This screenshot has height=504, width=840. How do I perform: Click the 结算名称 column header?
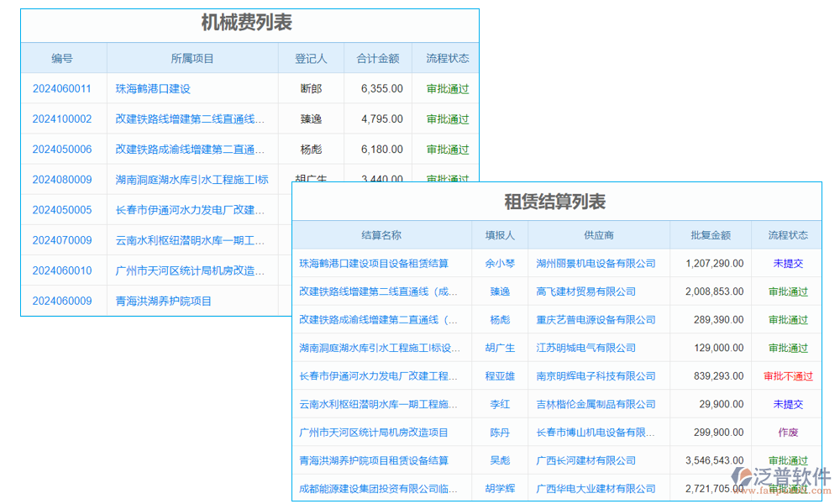(x=381, y=234)
